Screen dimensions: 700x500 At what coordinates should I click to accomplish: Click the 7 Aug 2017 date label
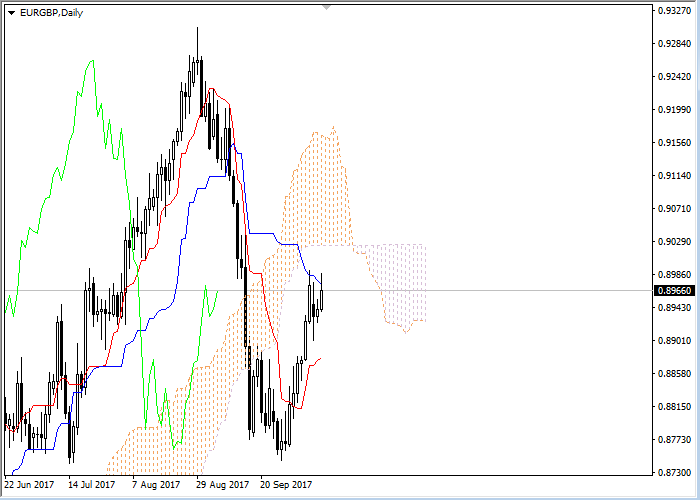156,485
